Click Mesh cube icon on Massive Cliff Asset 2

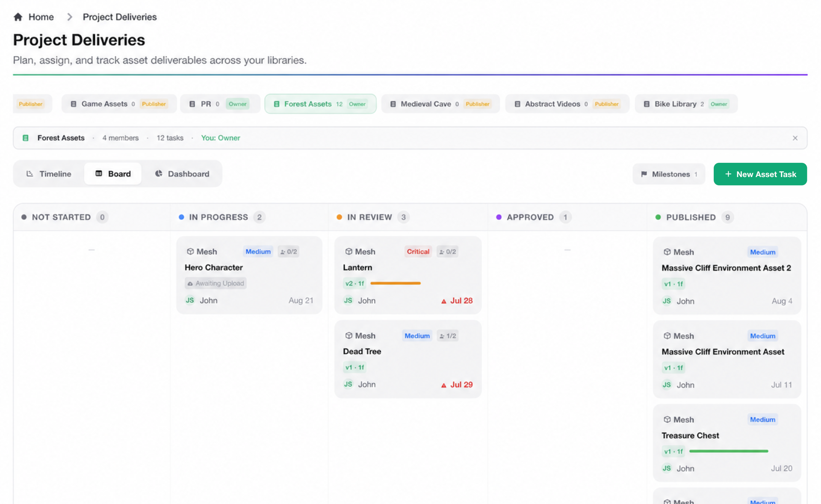point(667,252)
